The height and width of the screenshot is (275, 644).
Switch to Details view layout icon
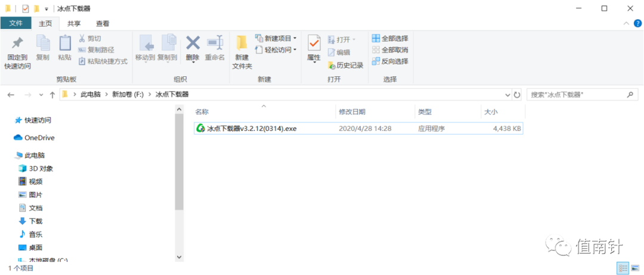coord(623,268)
